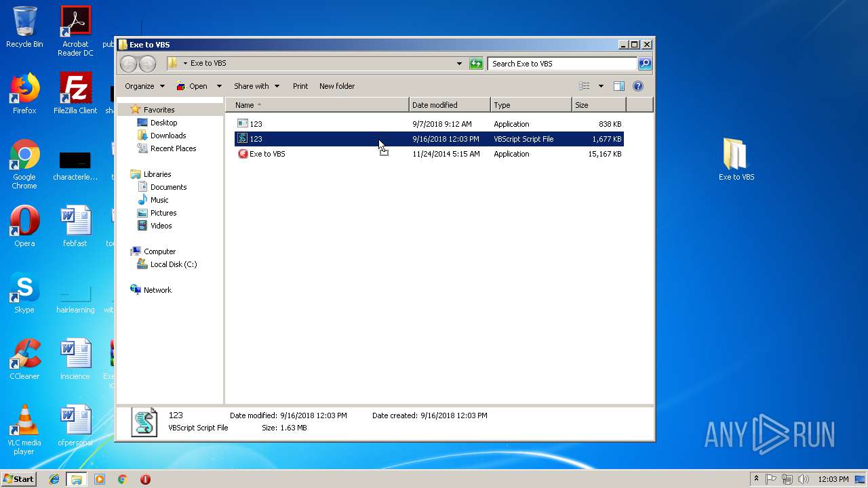Click the search magnifier button

tap(645, 64)
